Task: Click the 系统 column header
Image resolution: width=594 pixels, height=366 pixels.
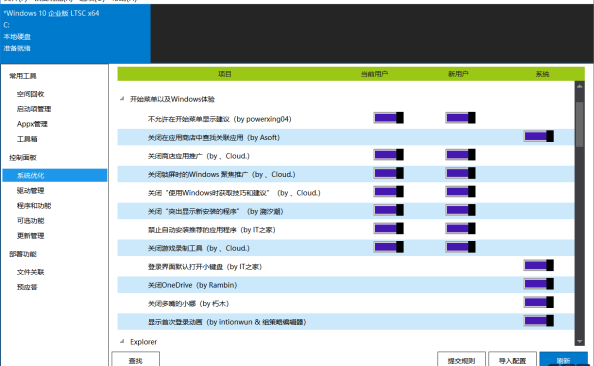Action: tap(542, 74)
